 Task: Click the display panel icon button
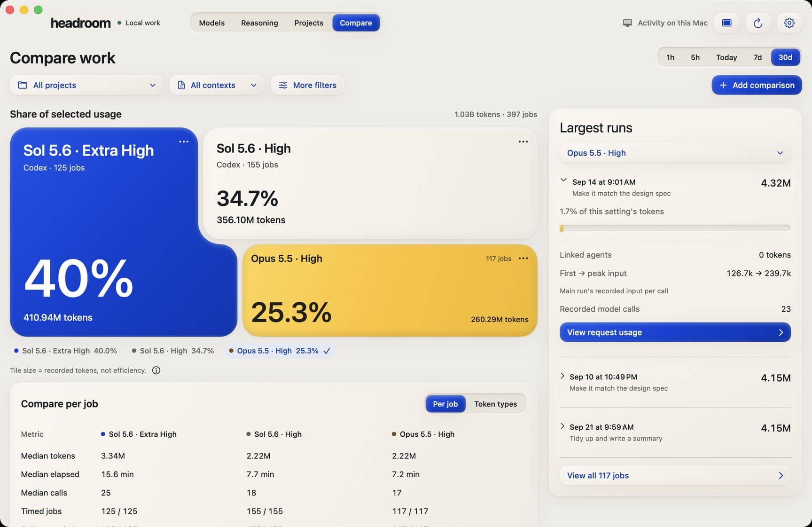726,23
